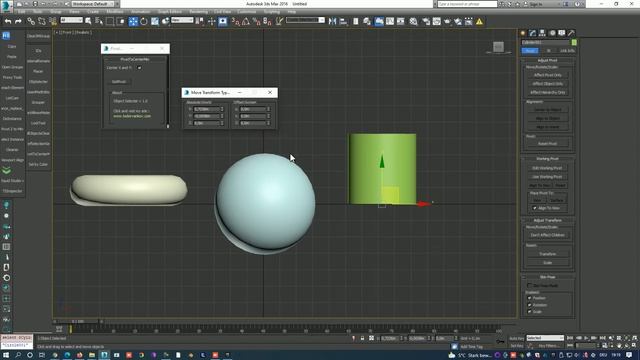The width and height of the screenshot is (640, 360).
Task: Open the Motion command panel tab
Action: 552,33
